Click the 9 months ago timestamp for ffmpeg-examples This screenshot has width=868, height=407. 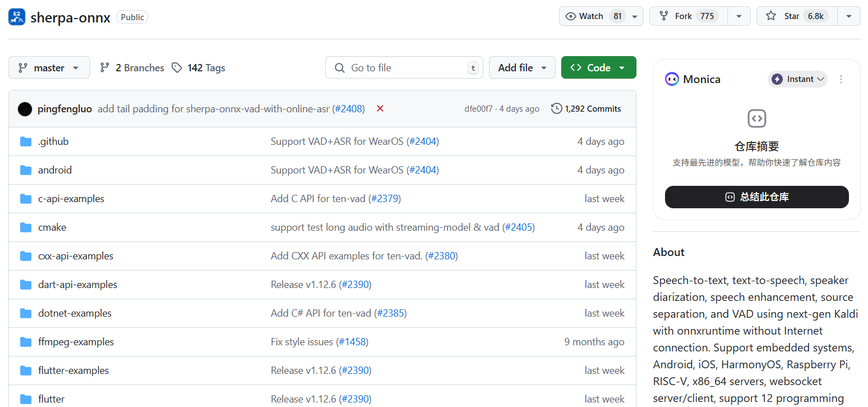pos(594,342)
